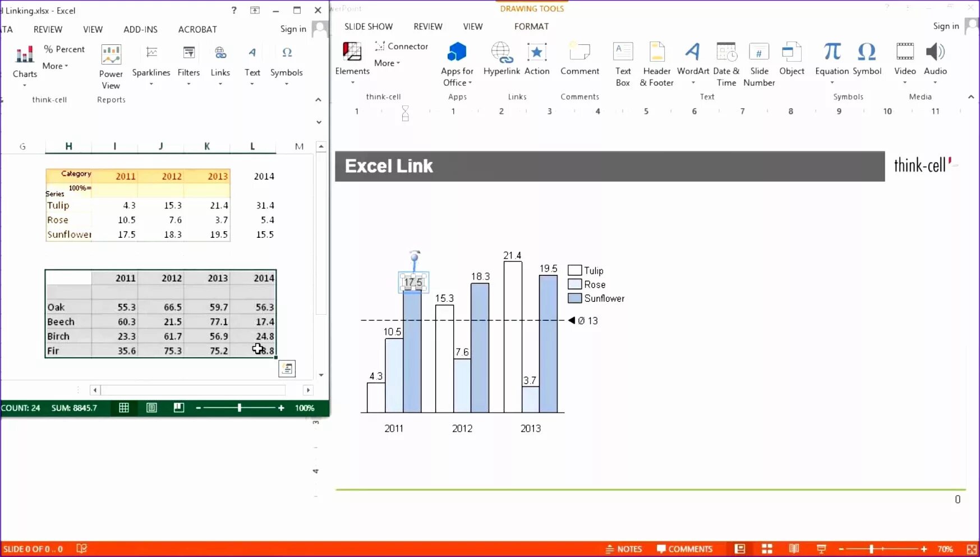Expand the Excel formula bar
Viewport: 980px width, 557px height.
click(x=319, y=122)
